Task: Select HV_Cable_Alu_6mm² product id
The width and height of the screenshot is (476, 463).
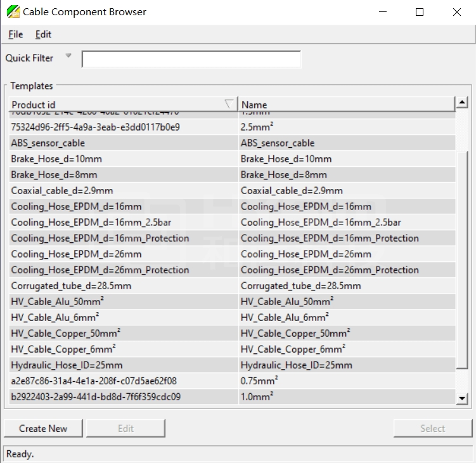Action: (x=124, y=317)
